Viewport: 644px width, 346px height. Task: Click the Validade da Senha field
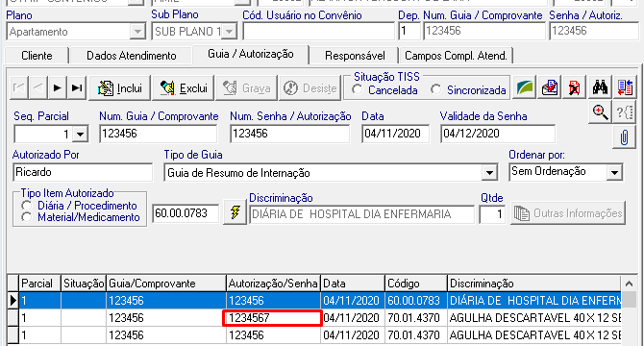(498, 134)
